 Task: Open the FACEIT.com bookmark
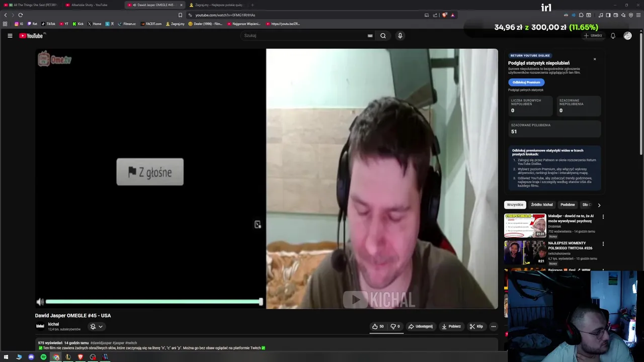[x=151, y=24]
